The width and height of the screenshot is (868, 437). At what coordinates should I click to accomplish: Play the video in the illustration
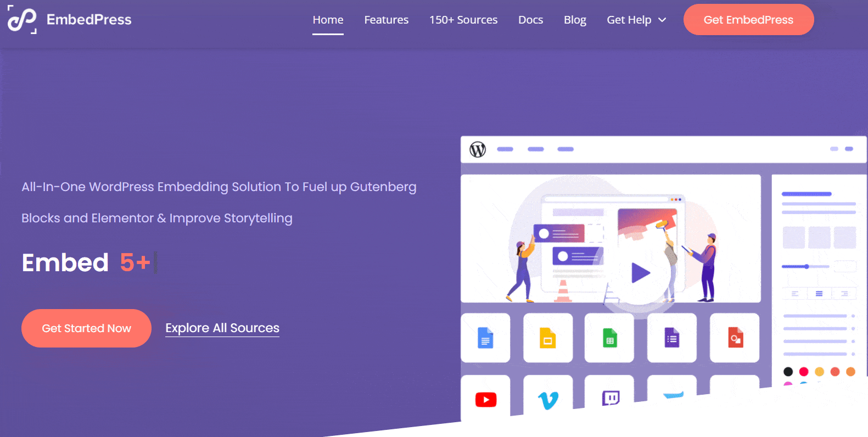(640, 273)
